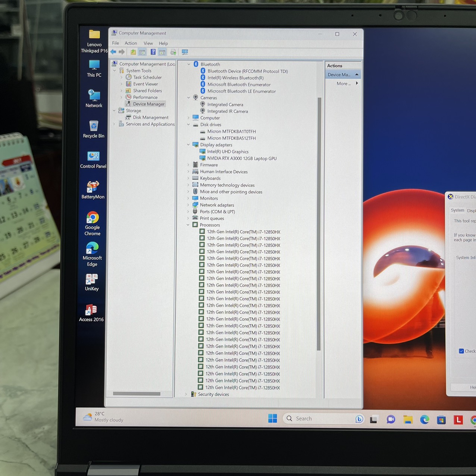Click the Up one level folder icon
The image size is (476, 476).
(x=133, y=52)
